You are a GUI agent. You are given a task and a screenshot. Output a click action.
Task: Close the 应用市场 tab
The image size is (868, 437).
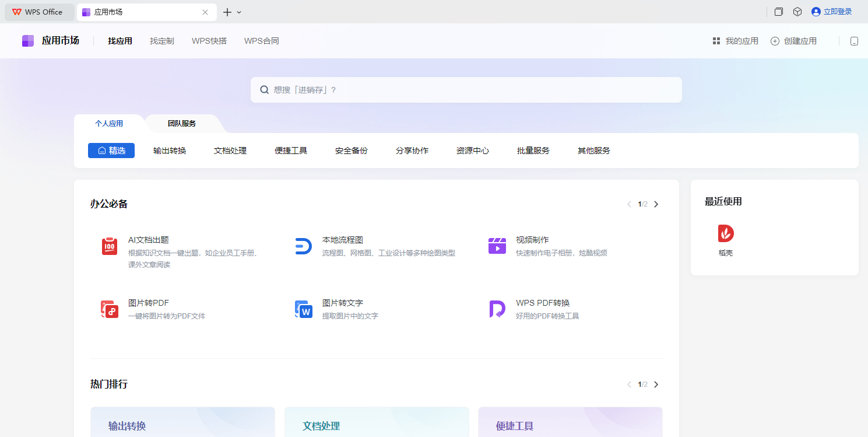click(x=205, y=12)
